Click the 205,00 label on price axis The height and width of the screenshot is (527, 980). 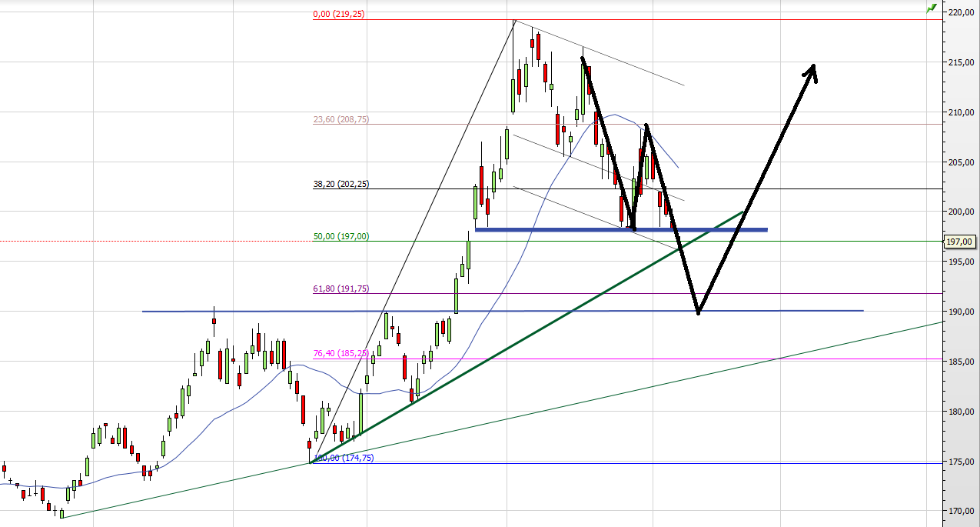[x=961, y=162]
